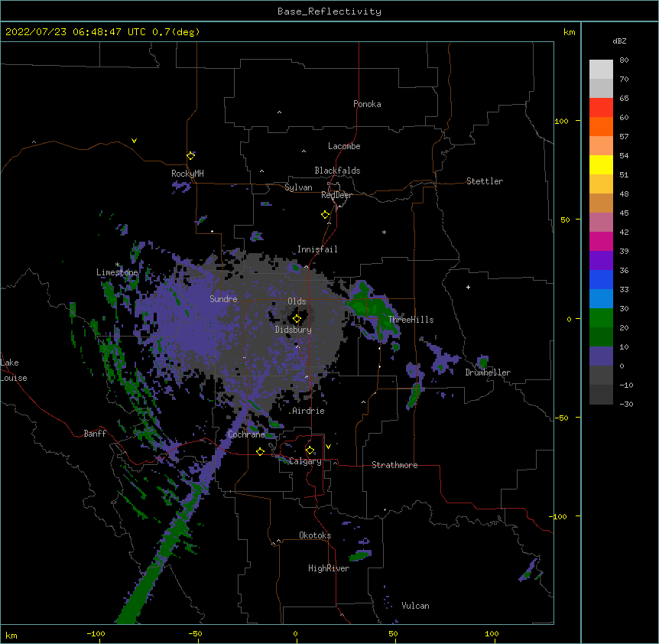659x644 pixels.
Task: Click the green echo near HighRiver
Action: [360, 555]
